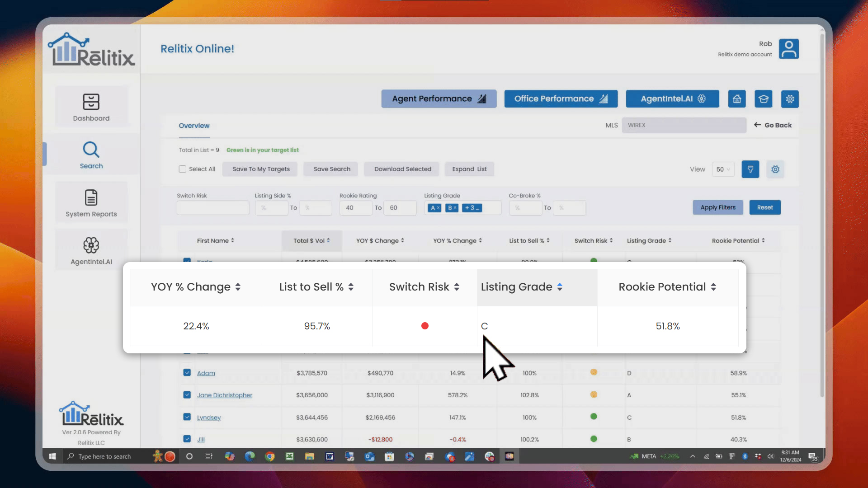The width and height of the screenshot is (868, 488).
Task: Click the home icon near top right
Action: click(737, 99)
